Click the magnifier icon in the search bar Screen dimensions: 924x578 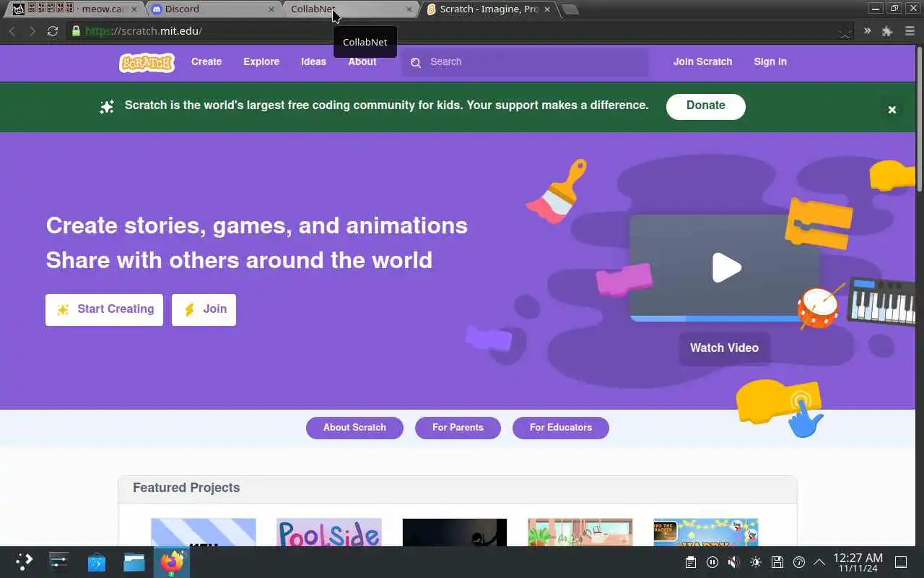click(416, 63)
